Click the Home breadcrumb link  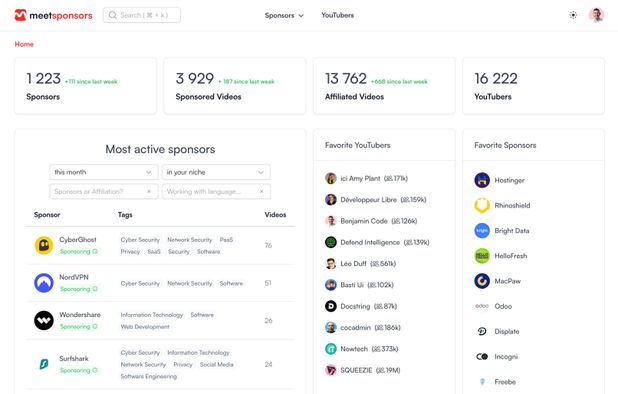[24, 44]
